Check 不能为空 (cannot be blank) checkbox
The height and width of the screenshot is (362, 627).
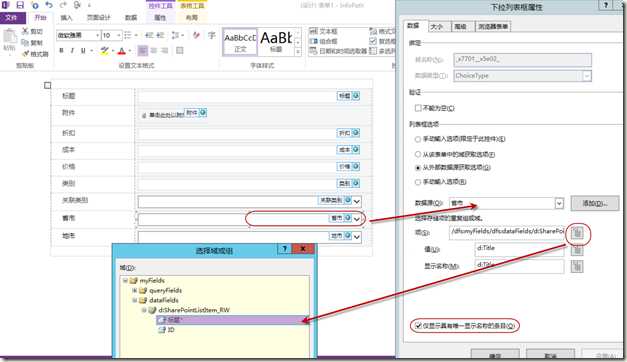(x=418, y=108)
